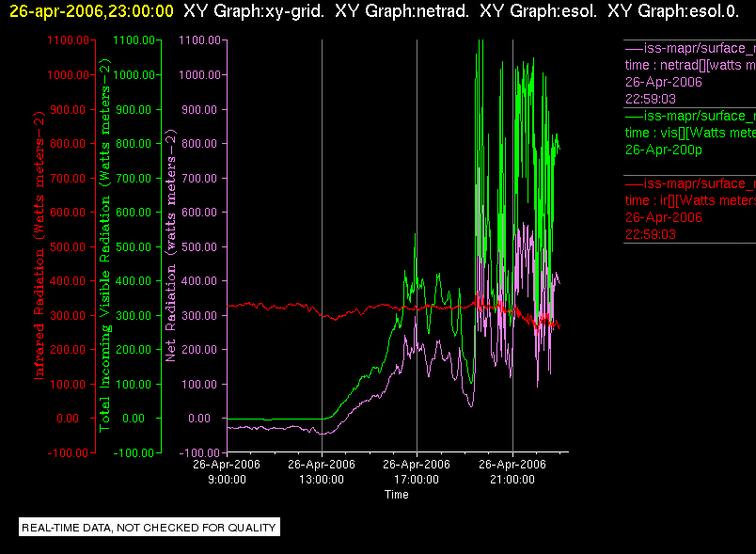Click 'time : ir[][Watts meters' legend label
The height and width of the screenshot is (554, 756).
[x=690, y=200]
